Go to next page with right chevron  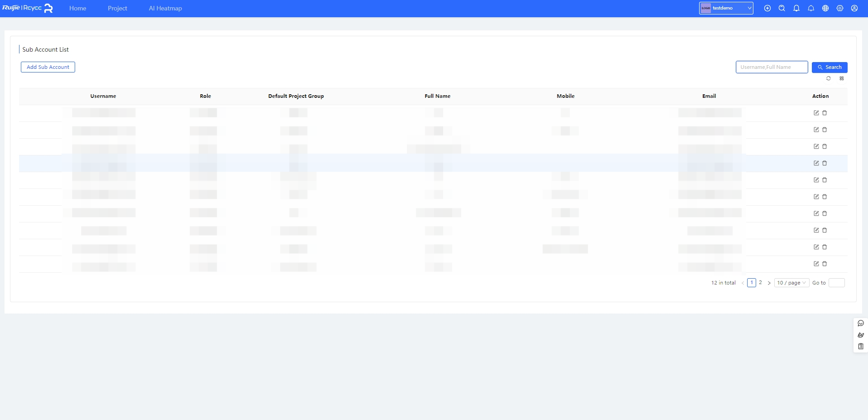(x=769, y=283)
